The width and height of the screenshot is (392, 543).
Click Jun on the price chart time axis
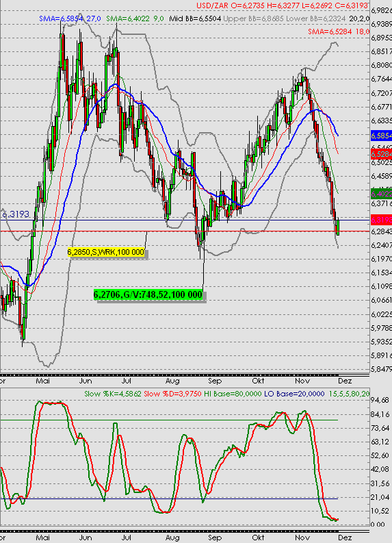(x=86, y=381)
